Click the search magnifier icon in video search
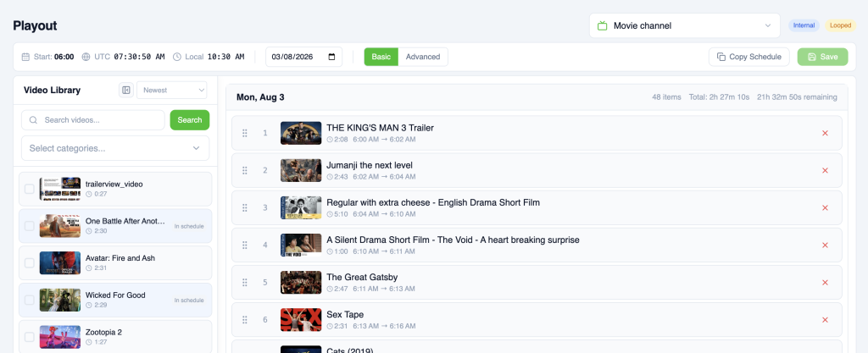868x353 pixels. tap(33, 120)
